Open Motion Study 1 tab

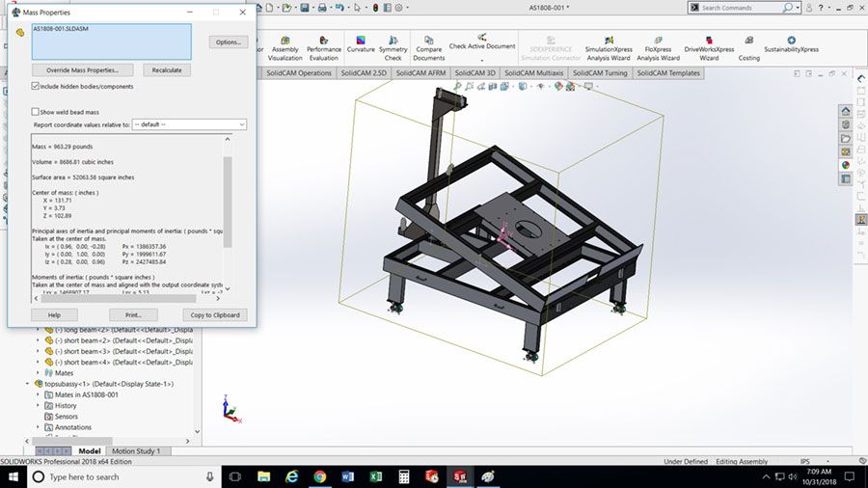click(x=136, y=451)
